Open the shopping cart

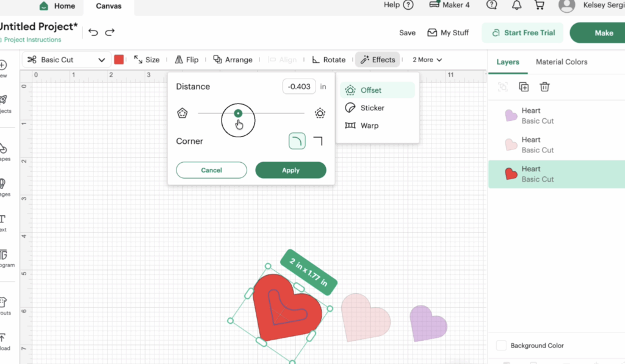[x=540, y=5]
